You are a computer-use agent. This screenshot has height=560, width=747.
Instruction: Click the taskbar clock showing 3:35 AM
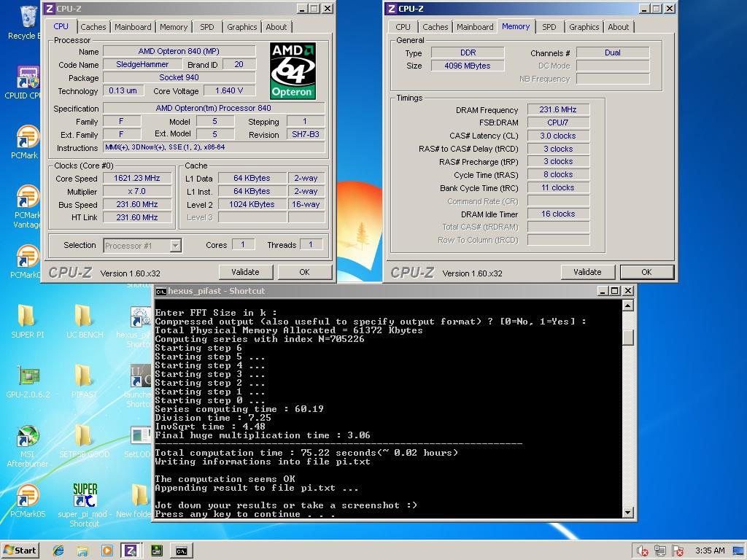[710, 551]
